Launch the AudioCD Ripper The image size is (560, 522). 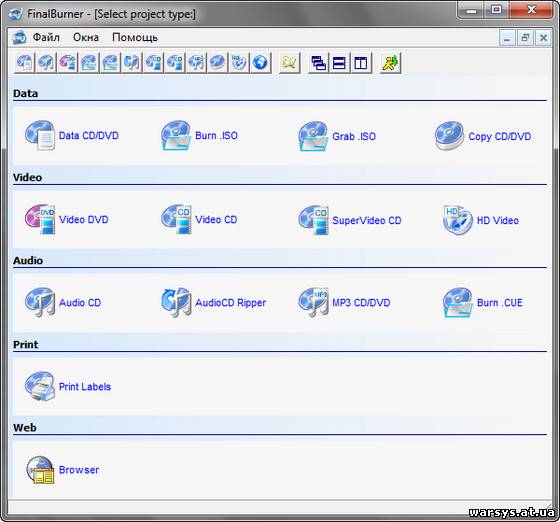[x=213, y=303]
